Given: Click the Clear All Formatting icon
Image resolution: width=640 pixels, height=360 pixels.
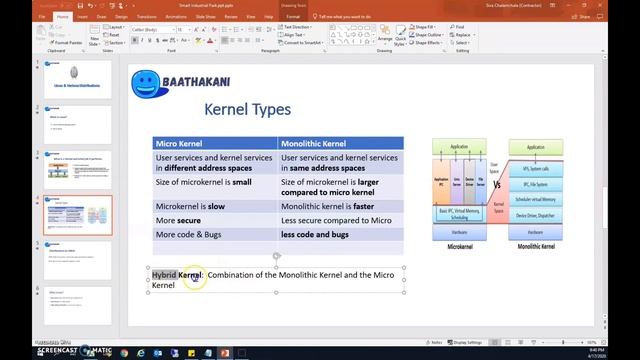Looking at the screenshot, I should [214, 30].
